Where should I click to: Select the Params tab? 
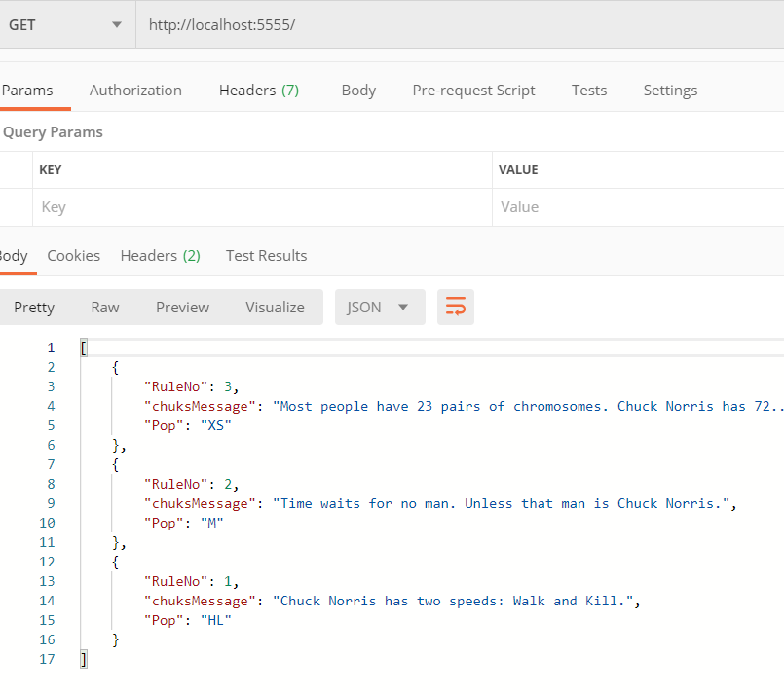coord(27,91)
